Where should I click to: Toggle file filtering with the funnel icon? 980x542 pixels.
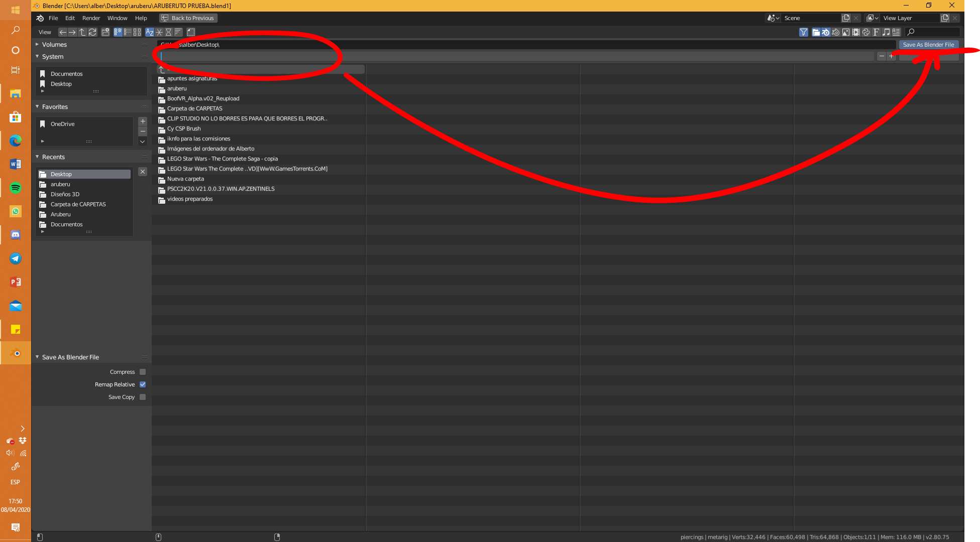pos(803,32)
